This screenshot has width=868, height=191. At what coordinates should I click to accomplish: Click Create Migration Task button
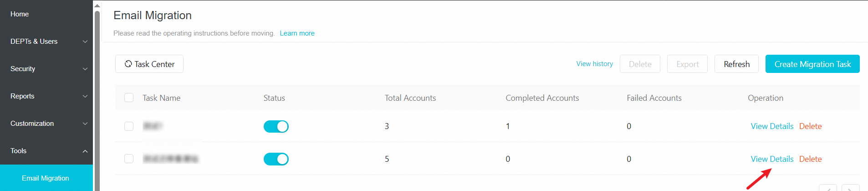pos(812,64)
